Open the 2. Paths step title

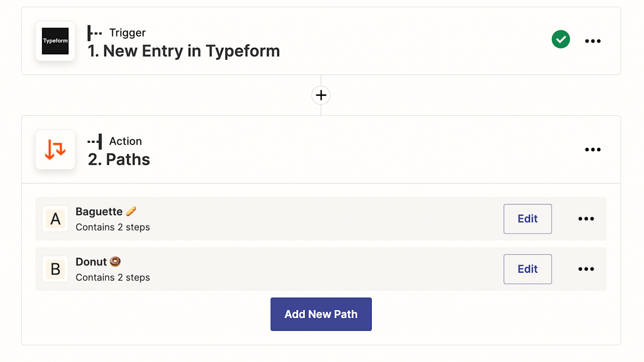coord(119,159)
